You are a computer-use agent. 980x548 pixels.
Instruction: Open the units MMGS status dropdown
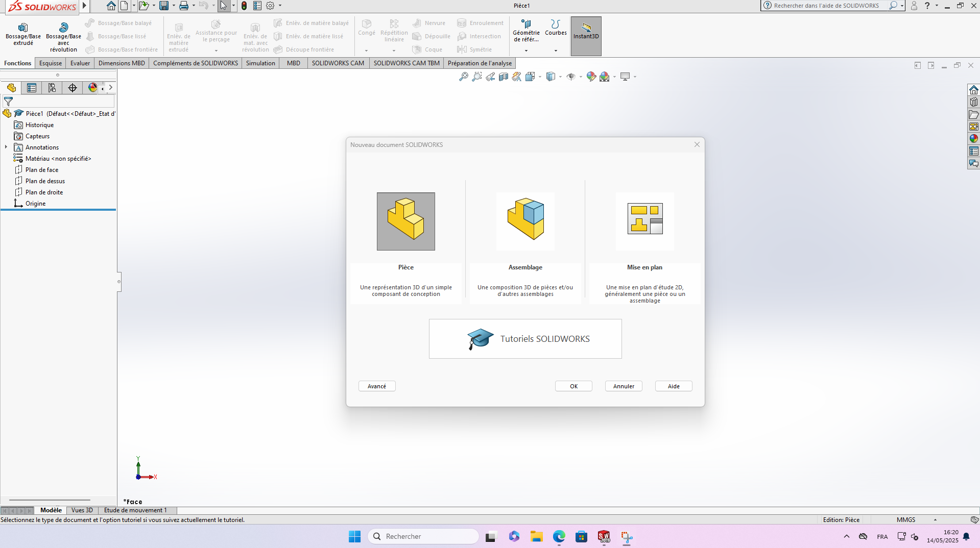pos(935,520)
